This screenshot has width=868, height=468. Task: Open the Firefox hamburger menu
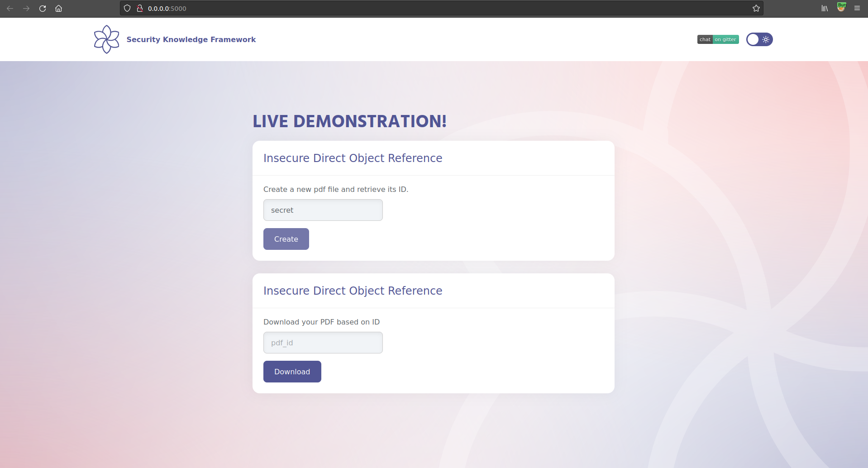tap(857, 9)
